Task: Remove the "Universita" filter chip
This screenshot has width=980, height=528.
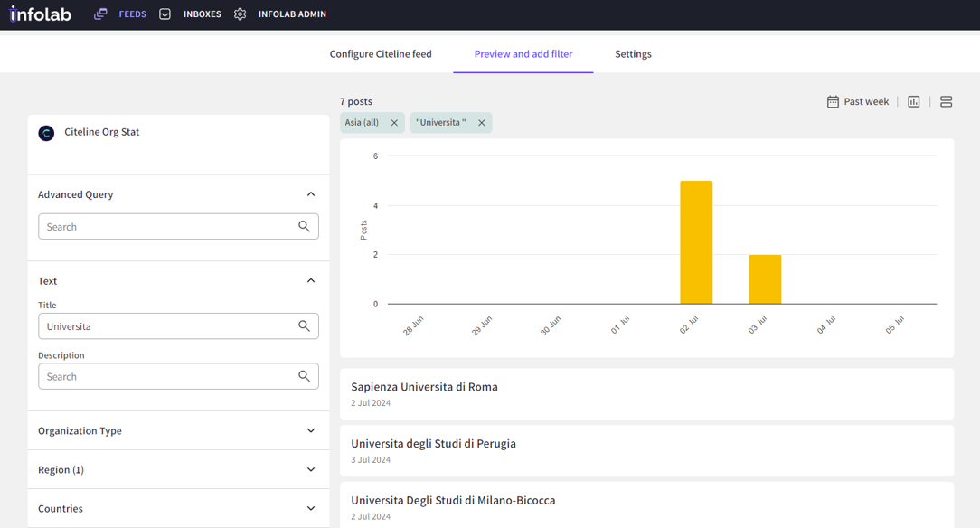Action: click(x=482, y=123)
